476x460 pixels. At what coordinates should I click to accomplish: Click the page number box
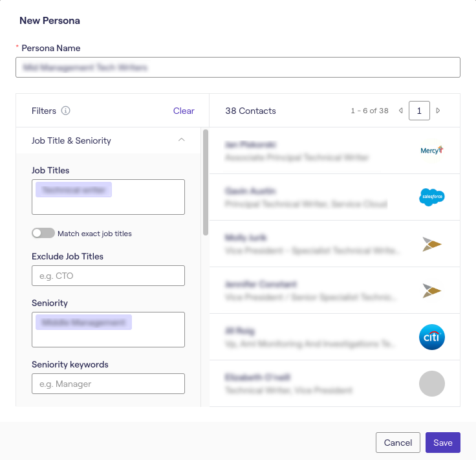[x=419, y=111]
